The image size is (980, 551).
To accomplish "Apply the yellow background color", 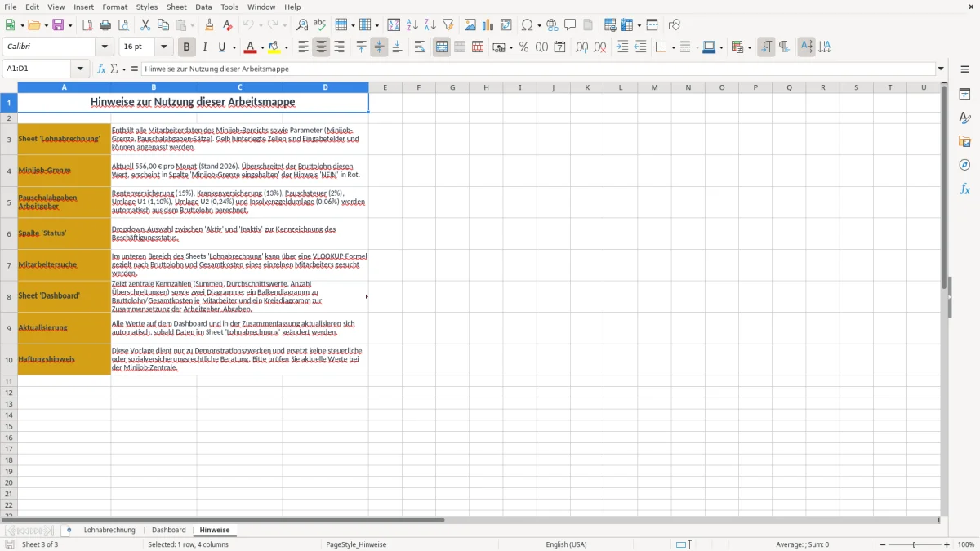I will 274,47.
